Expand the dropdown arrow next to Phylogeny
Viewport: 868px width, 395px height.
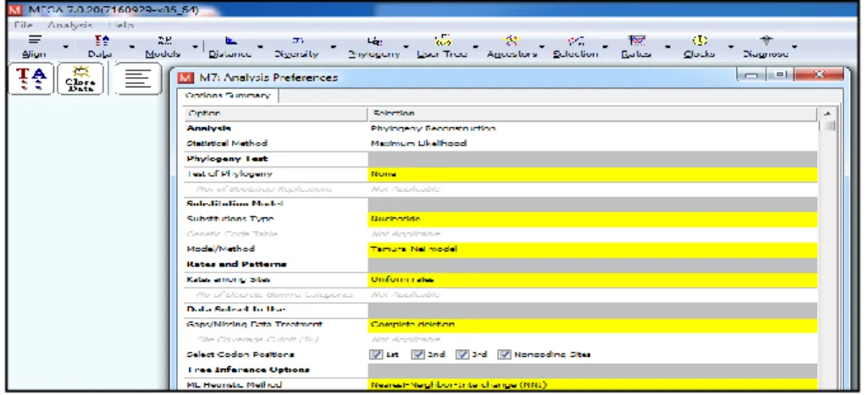[x=406, y=47]
